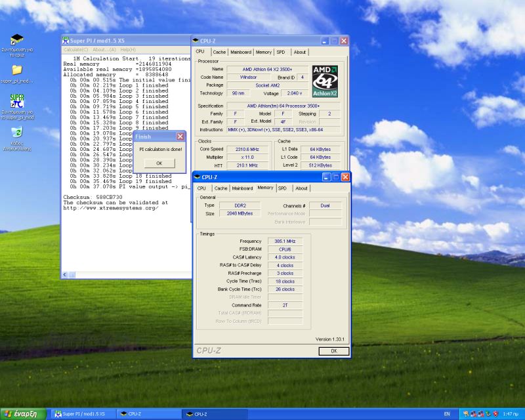Click the rear CPU-Z window's title bar icon
Viewport: 525px width, 420px height.
coord(196,41)
